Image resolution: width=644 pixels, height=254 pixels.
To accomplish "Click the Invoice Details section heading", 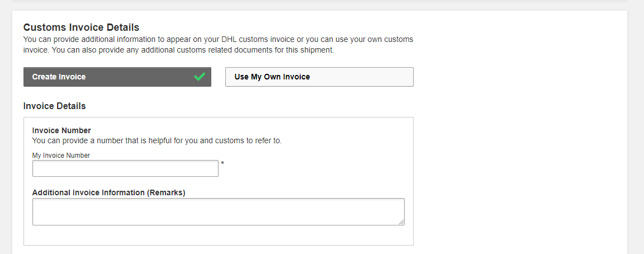I will 54,106.
